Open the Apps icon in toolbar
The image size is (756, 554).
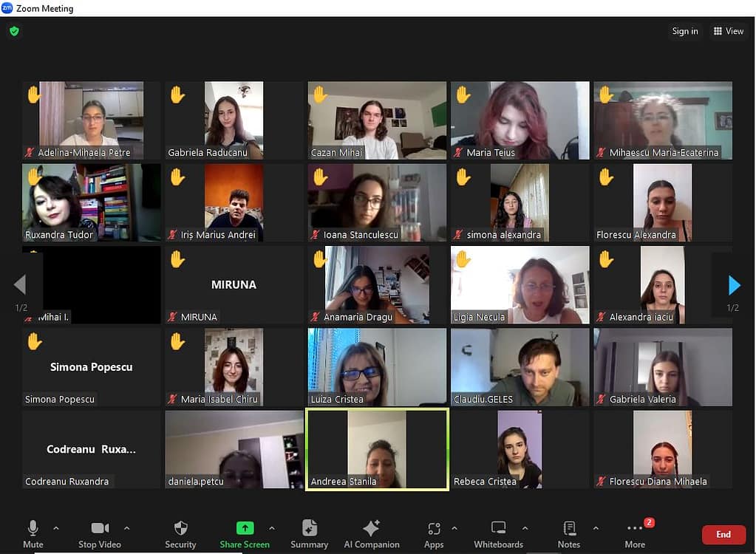click(434, 528)
